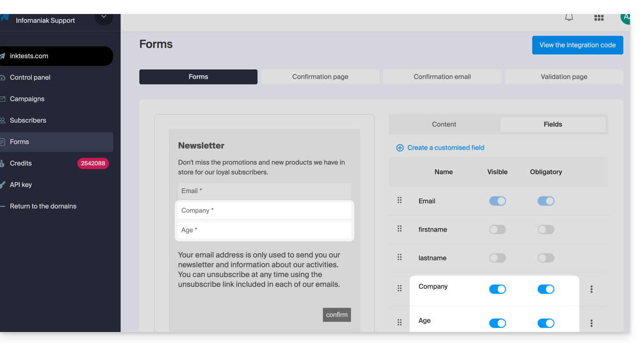Click the drag handle next to Email
The image size is (644, 346).
[x=400, y=200]
